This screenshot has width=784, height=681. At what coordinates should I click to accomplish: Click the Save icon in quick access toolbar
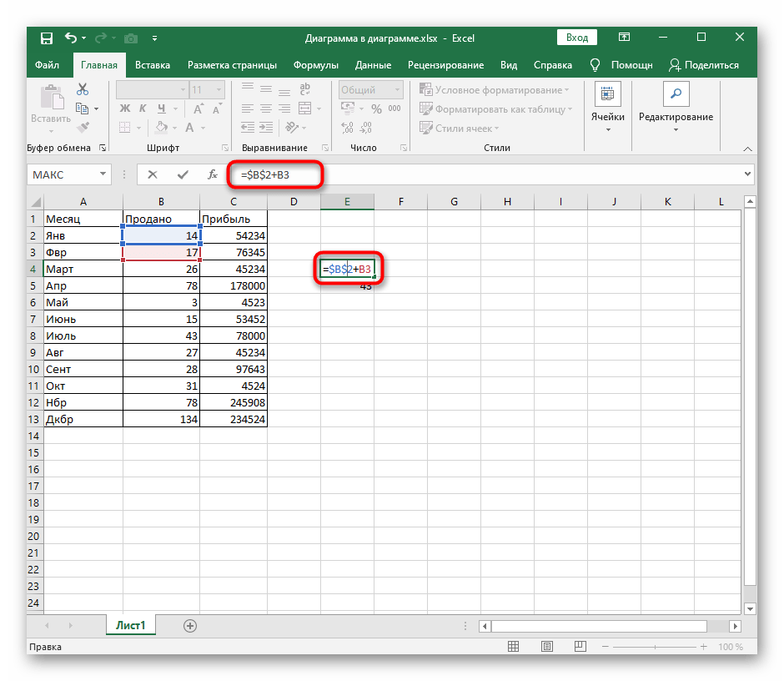click(47, 38)
